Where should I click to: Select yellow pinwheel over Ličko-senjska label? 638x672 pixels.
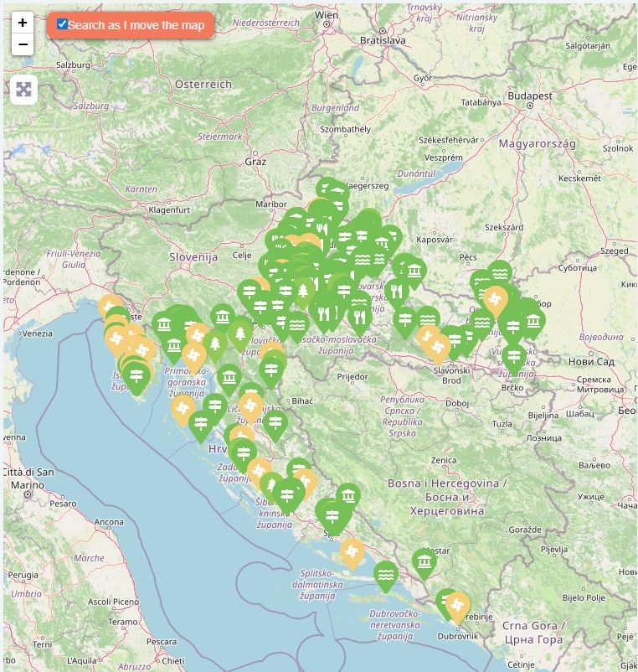click(251, 407)
